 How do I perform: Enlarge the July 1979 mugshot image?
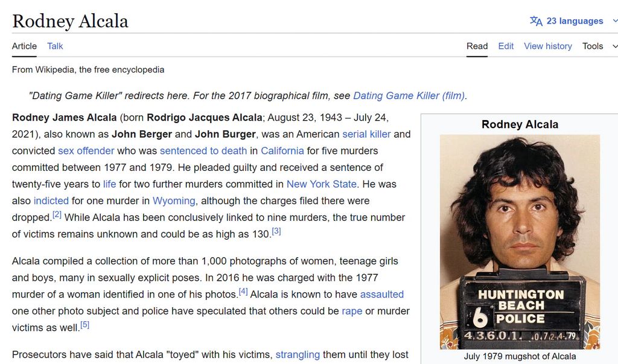point(520,241)
